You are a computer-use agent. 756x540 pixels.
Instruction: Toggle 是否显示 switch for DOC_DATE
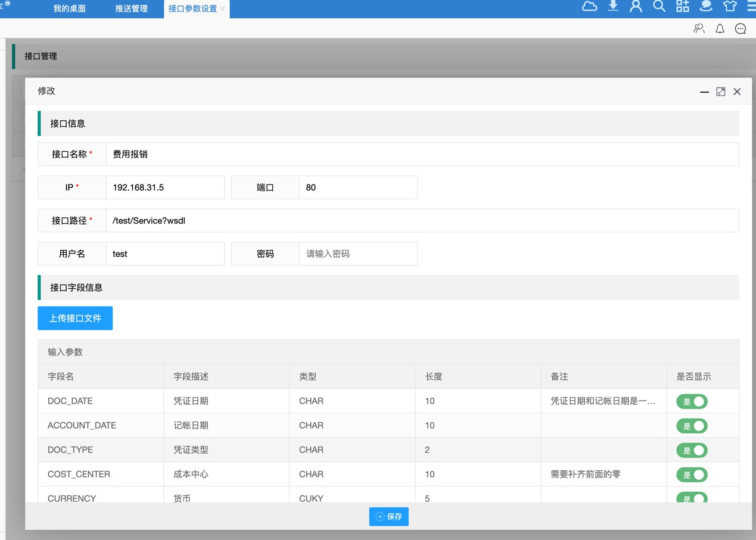point(692,401)
